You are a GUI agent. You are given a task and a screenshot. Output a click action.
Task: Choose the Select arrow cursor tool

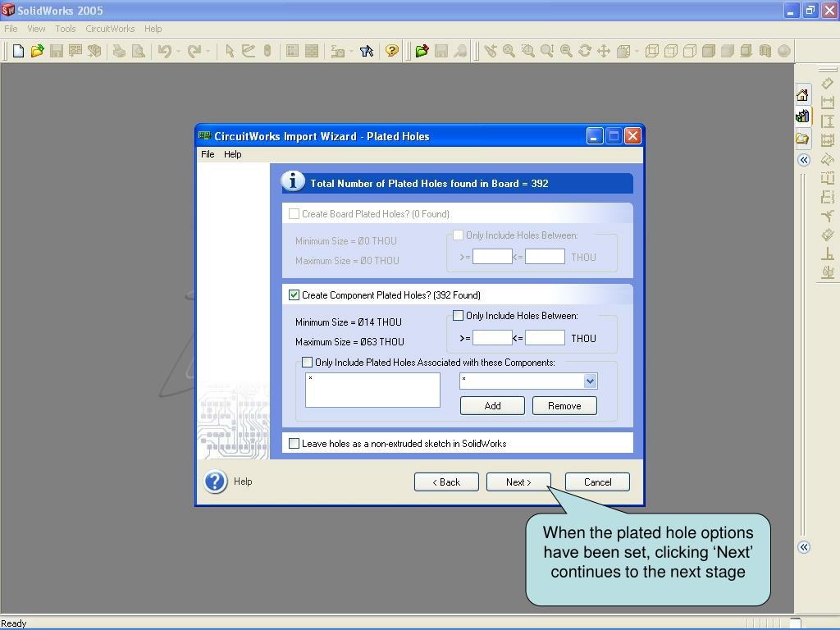tap(230, 51)
